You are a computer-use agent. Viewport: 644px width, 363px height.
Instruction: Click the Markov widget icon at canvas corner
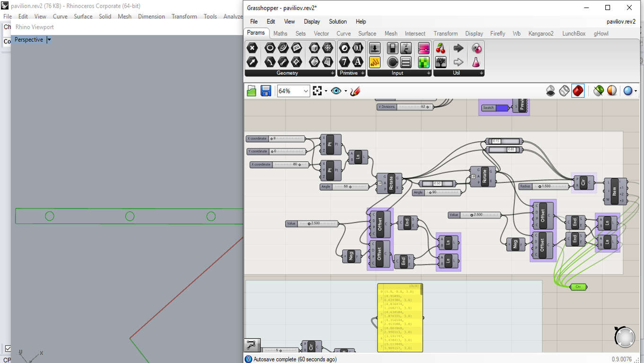tap(251, 346)
